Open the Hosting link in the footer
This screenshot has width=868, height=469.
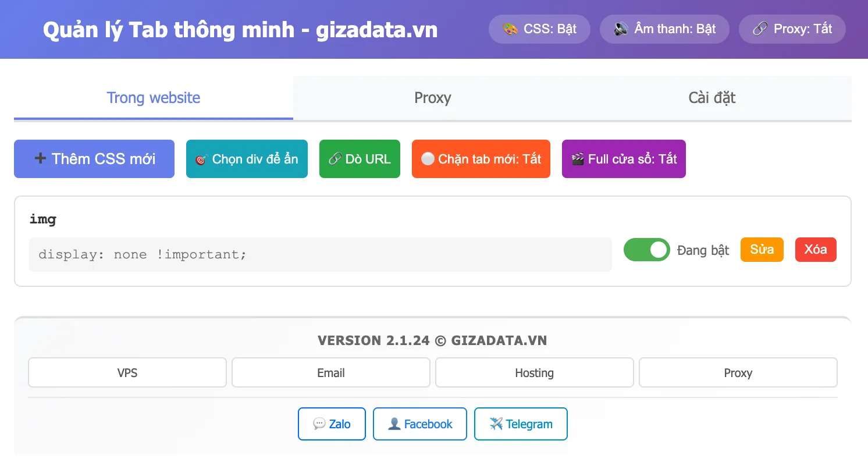pos(534,372)
